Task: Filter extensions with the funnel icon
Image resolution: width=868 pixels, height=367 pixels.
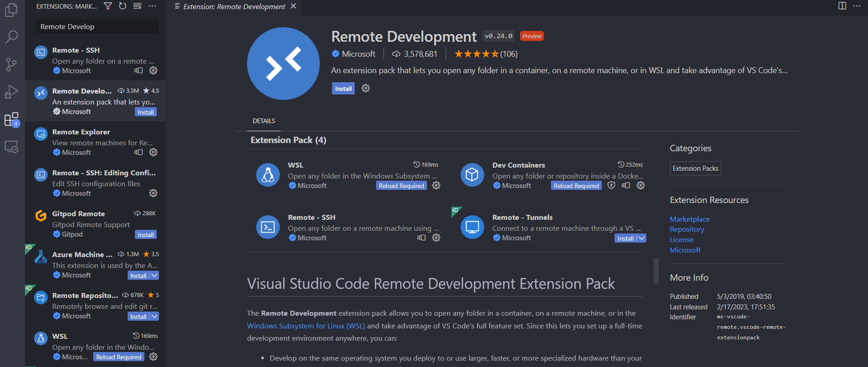Action: (x=108, y=6)
